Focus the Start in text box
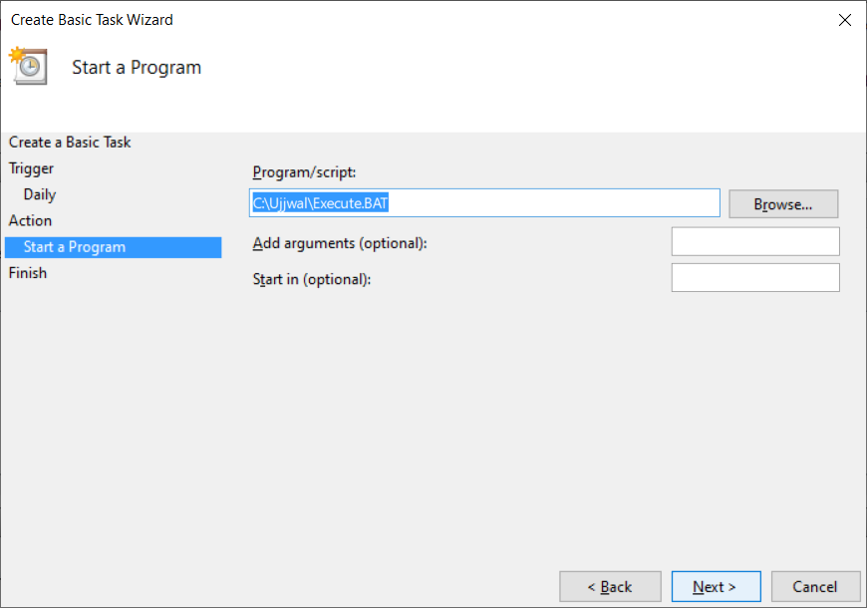 coord(755,278)
